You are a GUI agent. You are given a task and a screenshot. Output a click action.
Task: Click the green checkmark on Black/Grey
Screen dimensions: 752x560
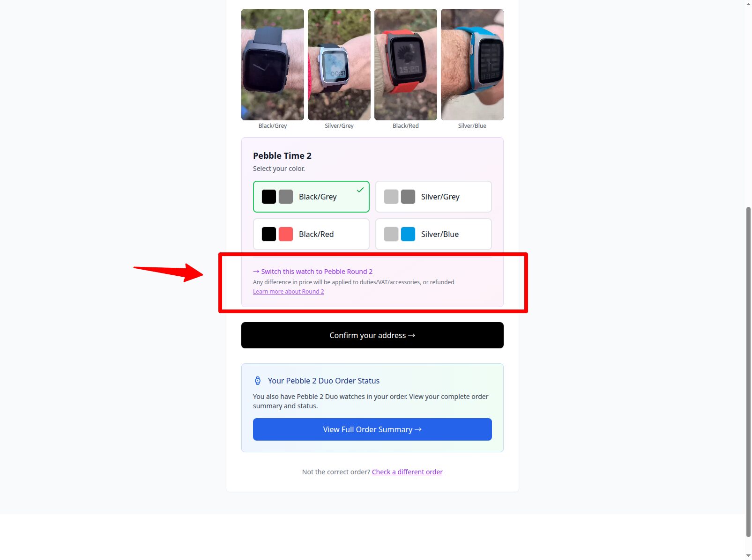(360, 190)
